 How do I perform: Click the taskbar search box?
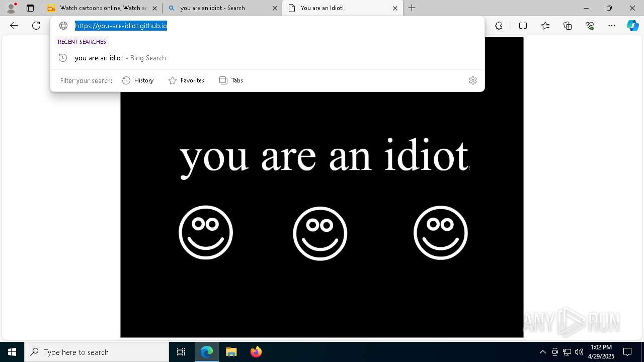click(97, 352)
